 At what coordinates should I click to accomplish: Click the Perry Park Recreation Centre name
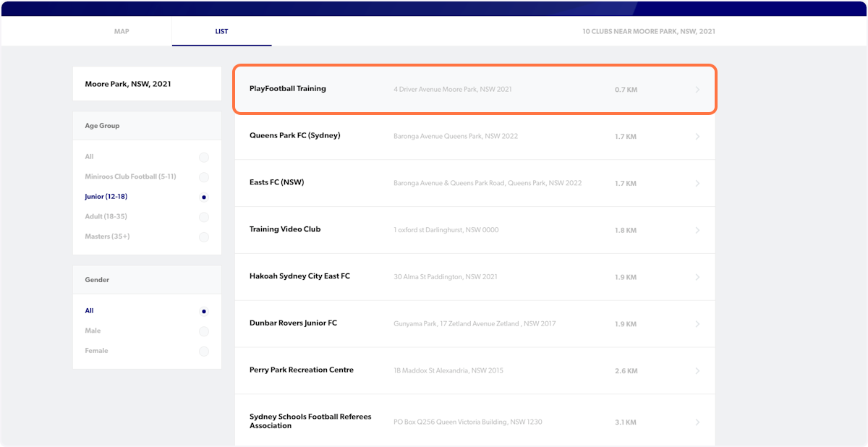(x=302, y=370)
